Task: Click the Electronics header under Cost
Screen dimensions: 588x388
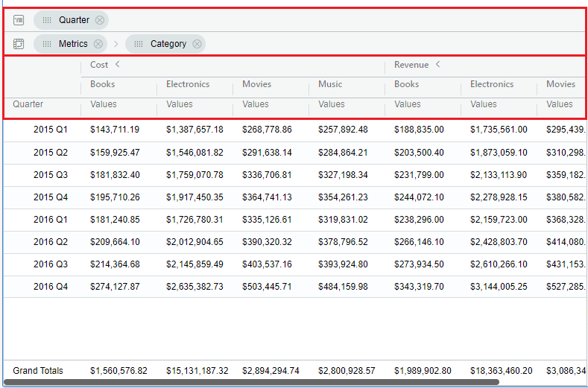Action: point(188,84)
